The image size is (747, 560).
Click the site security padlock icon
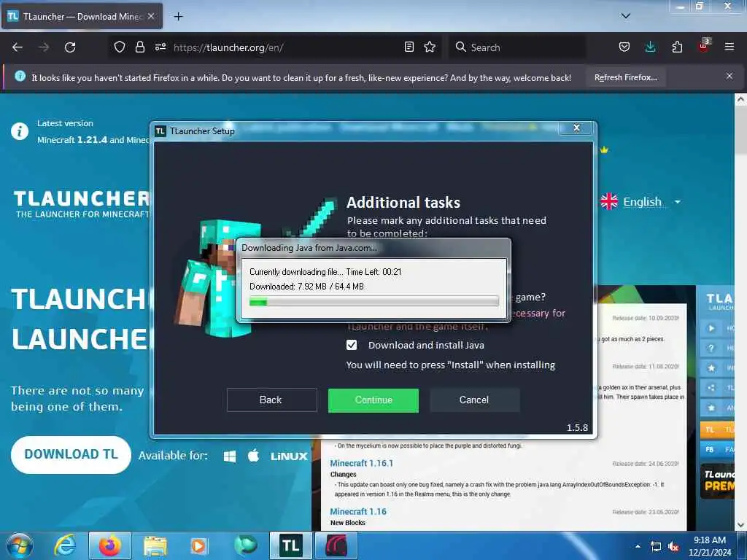(x=139, y=47)
